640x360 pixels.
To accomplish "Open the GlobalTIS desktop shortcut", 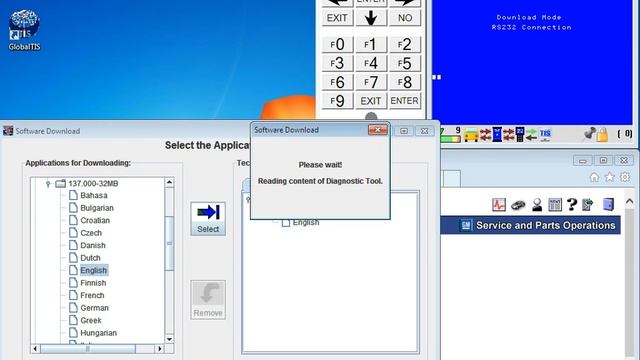I will point(24,31).
